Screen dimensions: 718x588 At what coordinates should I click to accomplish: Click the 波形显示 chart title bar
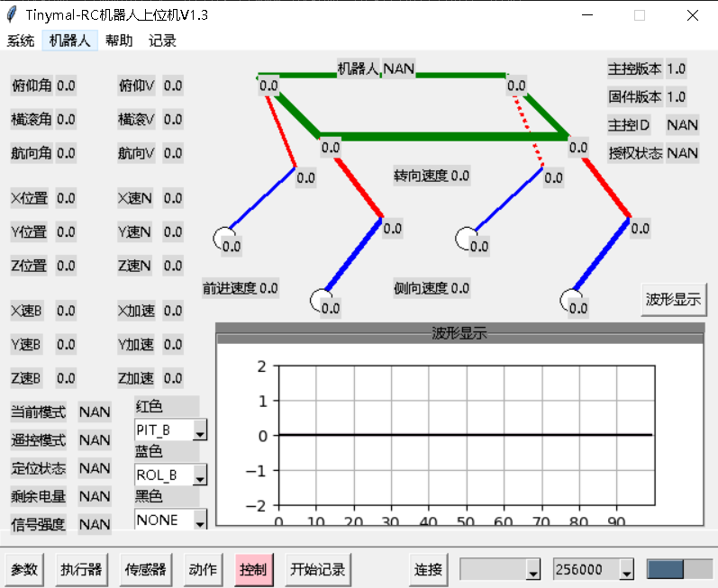coord(459,333)
